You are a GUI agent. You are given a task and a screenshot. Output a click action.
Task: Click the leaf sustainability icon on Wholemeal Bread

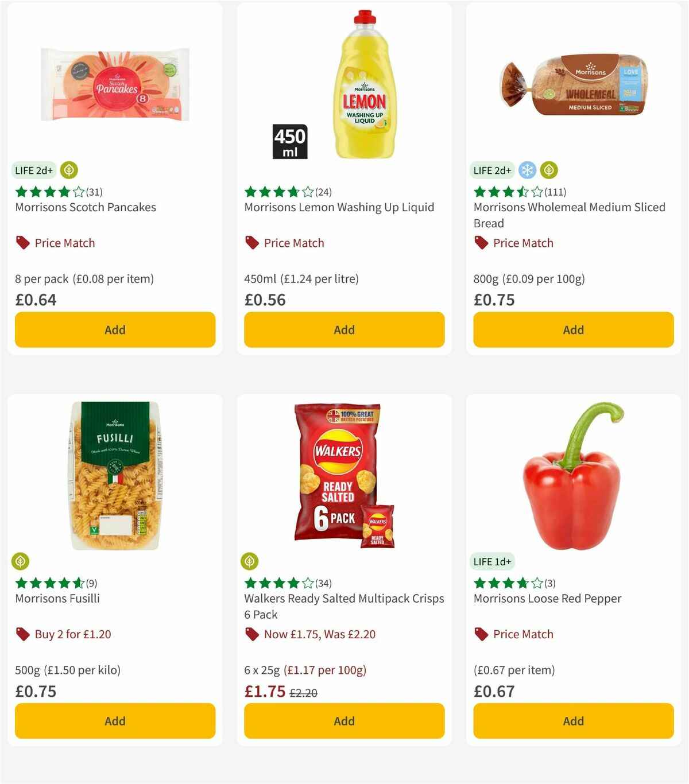click(549, 170)
